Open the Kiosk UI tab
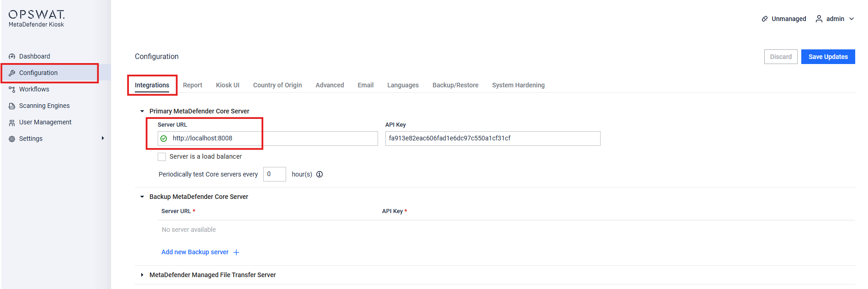 point(228,85)
